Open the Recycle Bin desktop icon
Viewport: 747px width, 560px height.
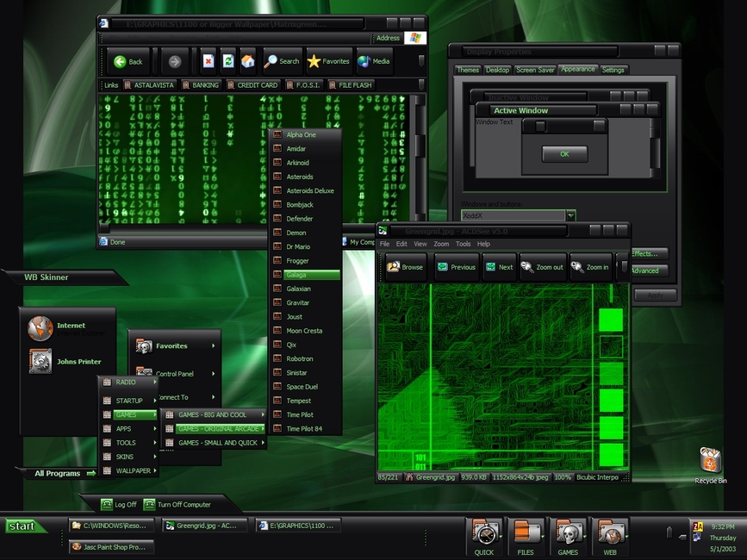coord(710,465)
